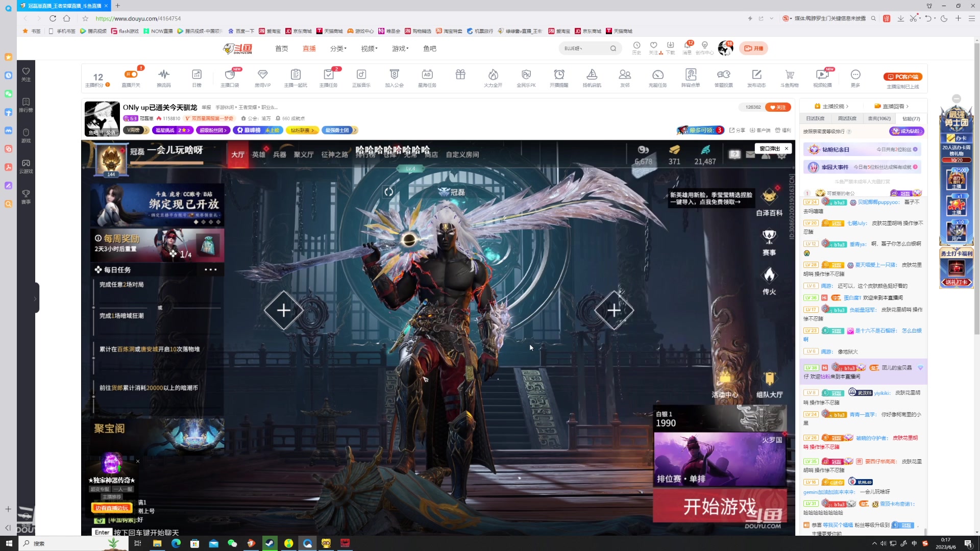Switch to 钻粉(77) tab
This screenshot has height=551, width=980.
coord(911,118)
